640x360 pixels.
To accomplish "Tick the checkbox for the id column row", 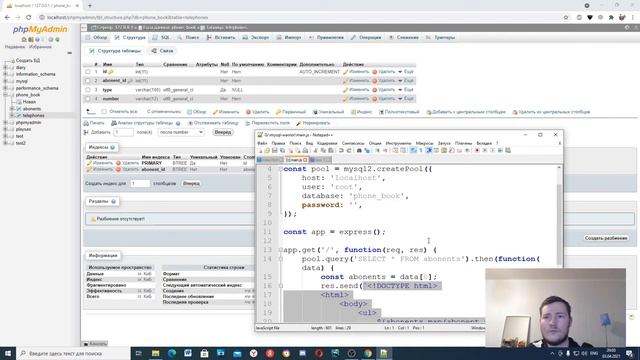I will click(x=88, y=72).
